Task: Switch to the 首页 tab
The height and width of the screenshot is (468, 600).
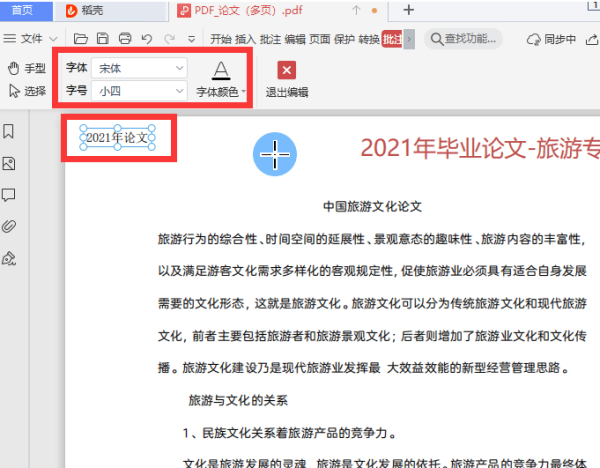Action: tap(22, 10)
